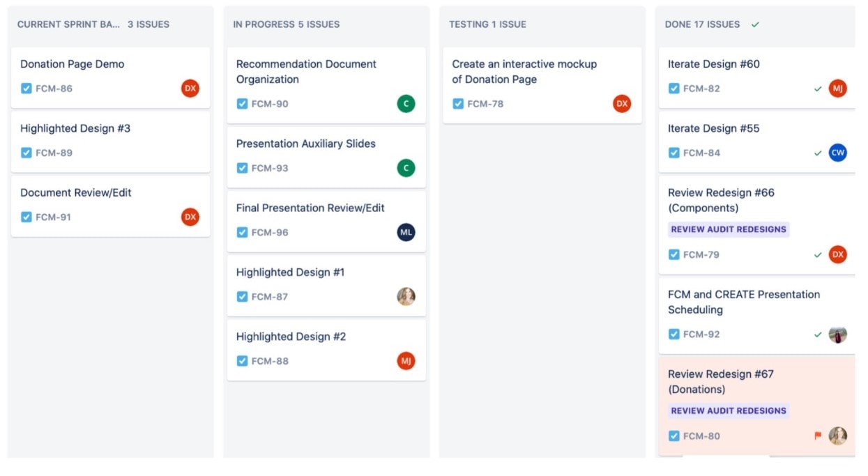The height and width of the screenshot is (476, 868).
Task: Open issue key link FCM-82
Action: pyautogui.click(x=701, y=89)
